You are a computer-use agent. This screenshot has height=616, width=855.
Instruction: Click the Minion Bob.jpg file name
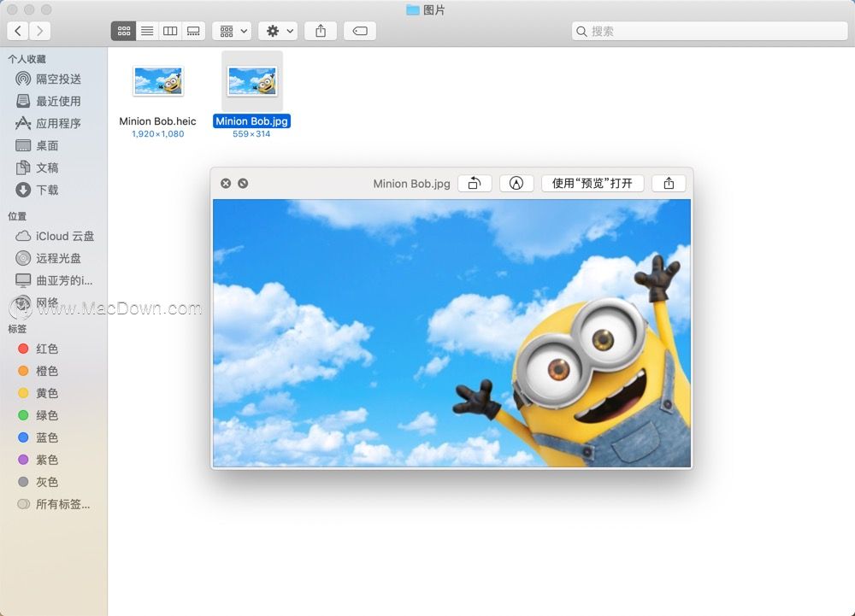[251, 121]
